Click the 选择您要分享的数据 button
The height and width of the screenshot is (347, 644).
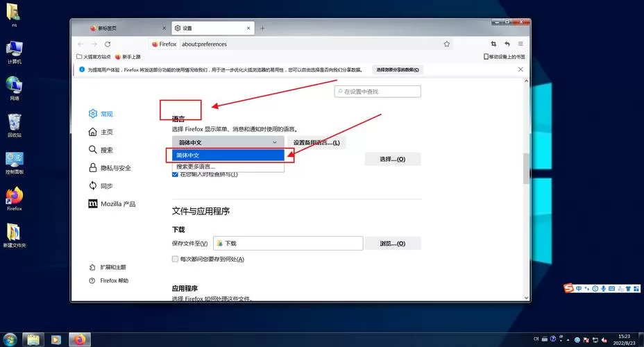point(398,70)
